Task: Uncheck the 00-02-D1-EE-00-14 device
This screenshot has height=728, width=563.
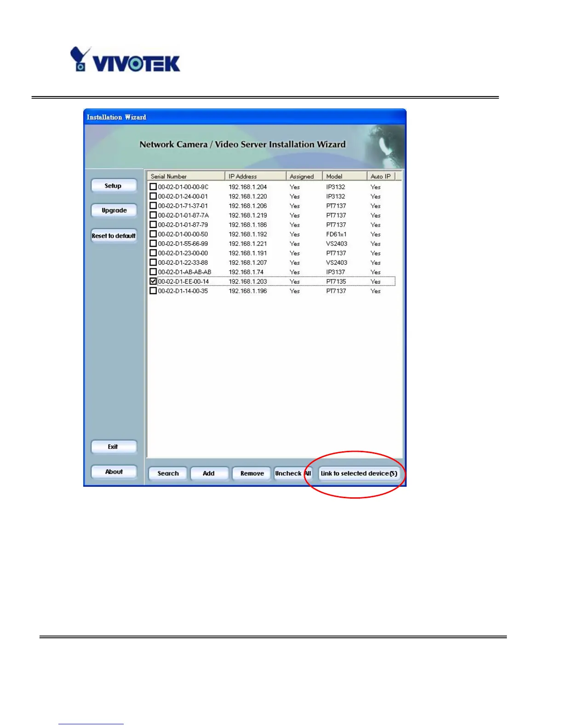Action: click(x=153, y=281)
